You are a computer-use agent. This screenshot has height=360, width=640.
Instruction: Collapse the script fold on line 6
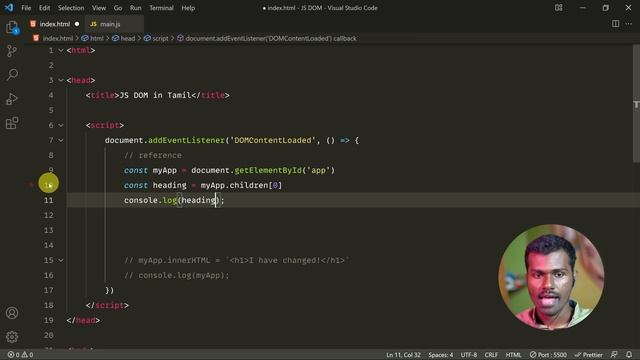pyautogui.click(x=61, y=125)
